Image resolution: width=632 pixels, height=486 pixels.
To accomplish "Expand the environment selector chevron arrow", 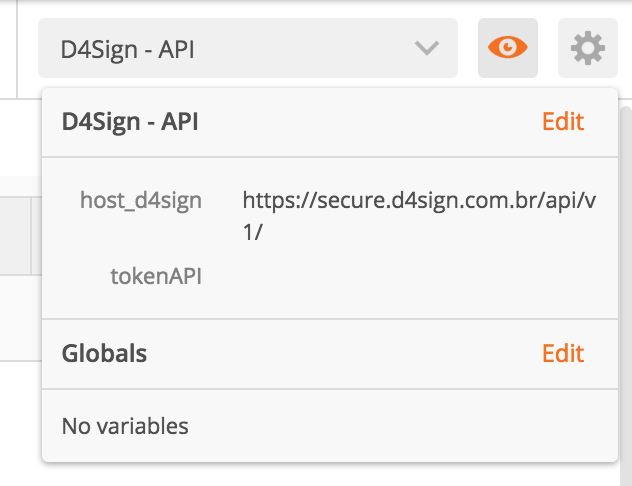I will click(427, 48).
